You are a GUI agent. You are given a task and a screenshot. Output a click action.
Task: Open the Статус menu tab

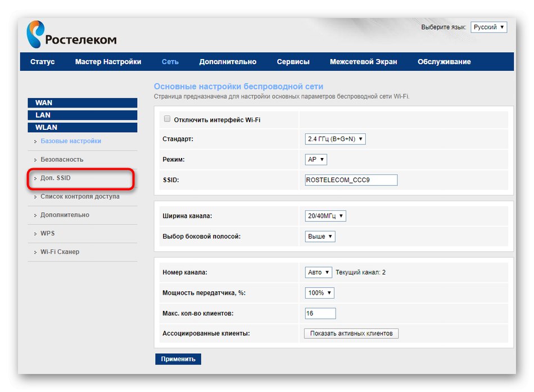point(43,62)
